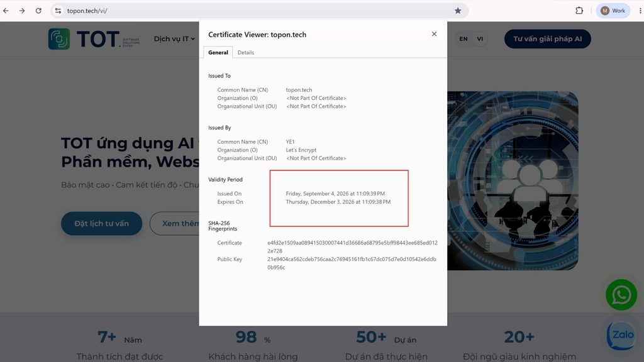
Task: Expand the Dịch vụ IT menu
Action: pyautogui.click(x=174, y=39)
